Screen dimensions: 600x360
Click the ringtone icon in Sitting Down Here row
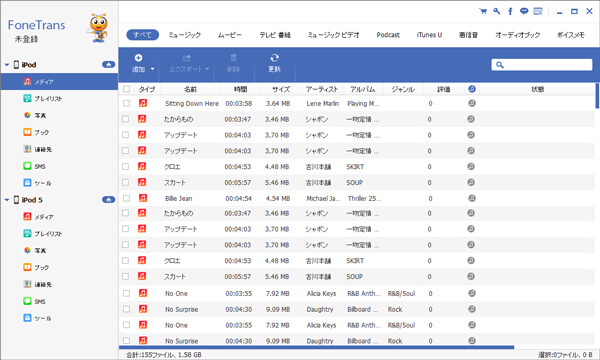[472, 103]
